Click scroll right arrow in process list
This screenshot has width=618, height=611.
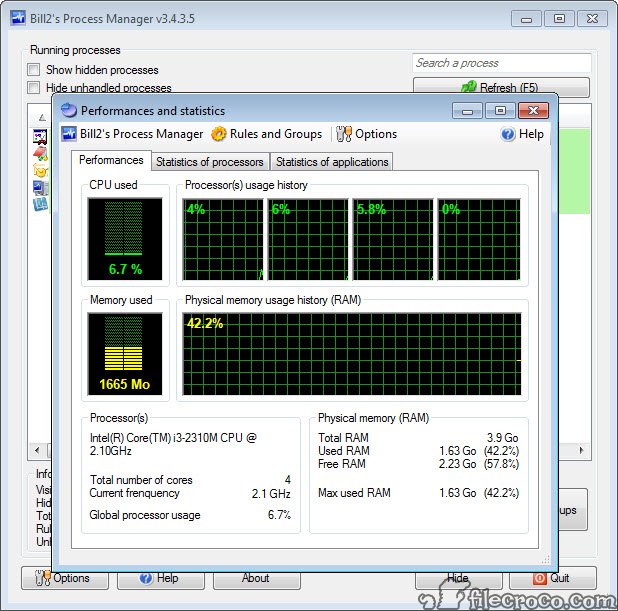(581, 450)
